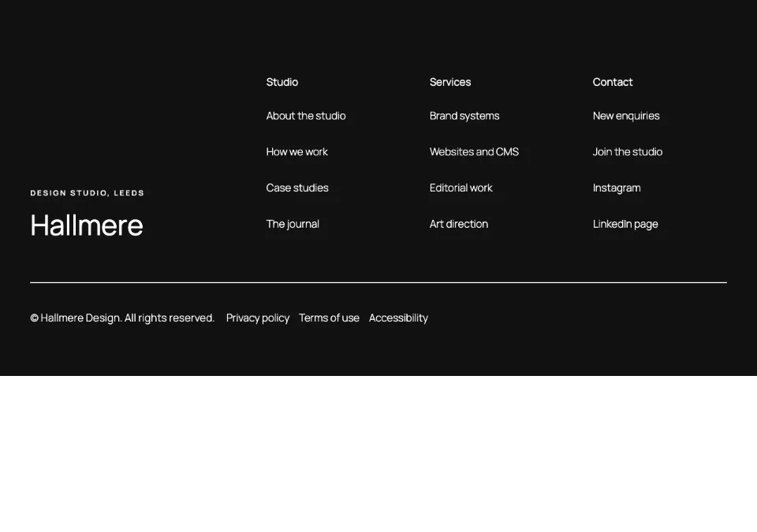Click the New enquiries link

point(625,116)
